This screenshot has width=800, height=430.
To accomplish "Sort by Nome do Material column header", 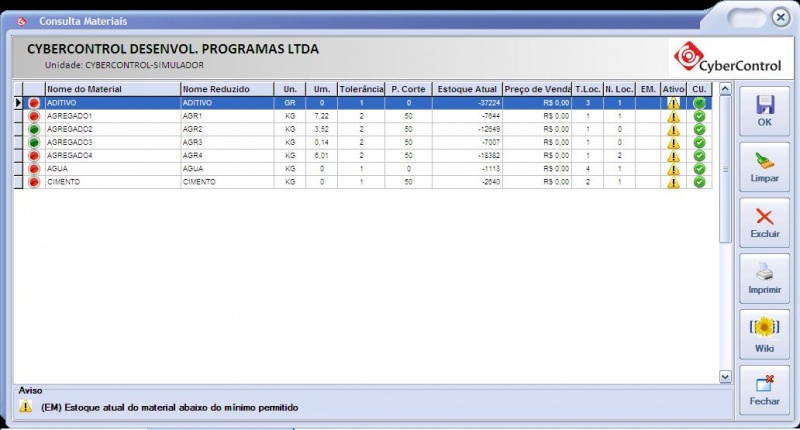I will point(113,89).
